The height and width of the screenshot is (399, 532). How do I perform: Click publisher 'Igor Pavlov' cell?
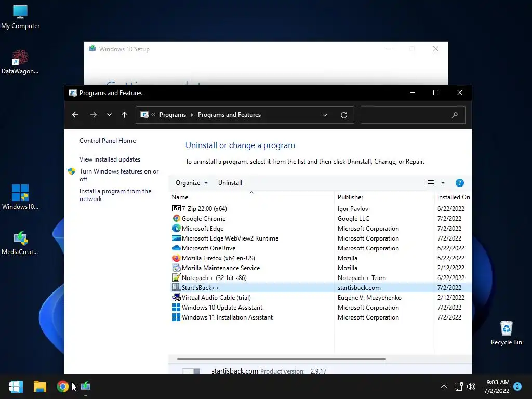coord(353,209)
